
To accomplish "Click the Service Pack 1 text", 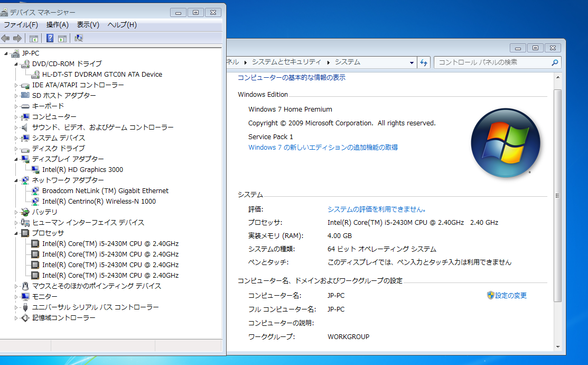I will [270, 136].
